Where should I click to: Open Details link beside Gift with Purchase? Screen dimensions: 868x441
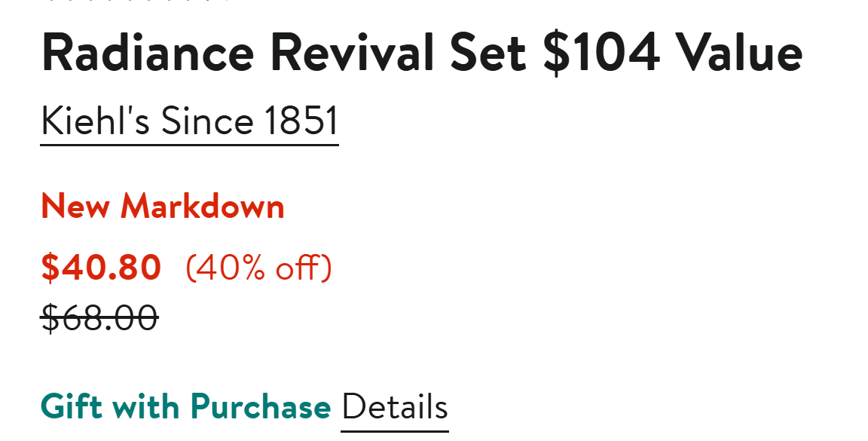click(x=395, y=408)
